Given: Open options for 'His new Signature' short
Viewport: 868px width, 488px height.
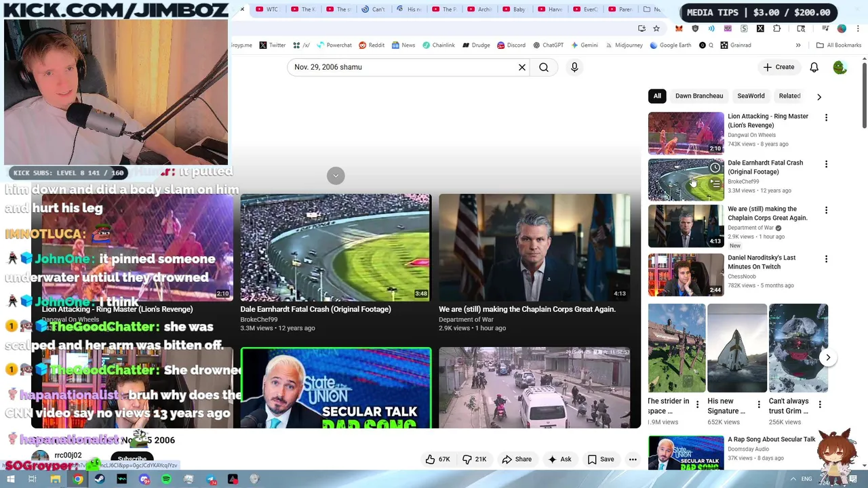Looking at the screenshot, I should (759, 405).
